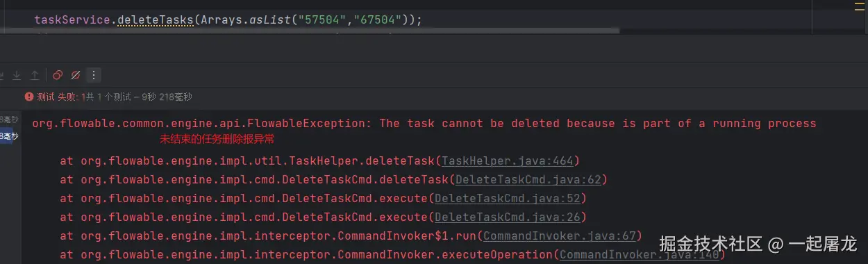Open the three-dot more options menu
This screenshot has height=264, width=868.
(94, 75)
